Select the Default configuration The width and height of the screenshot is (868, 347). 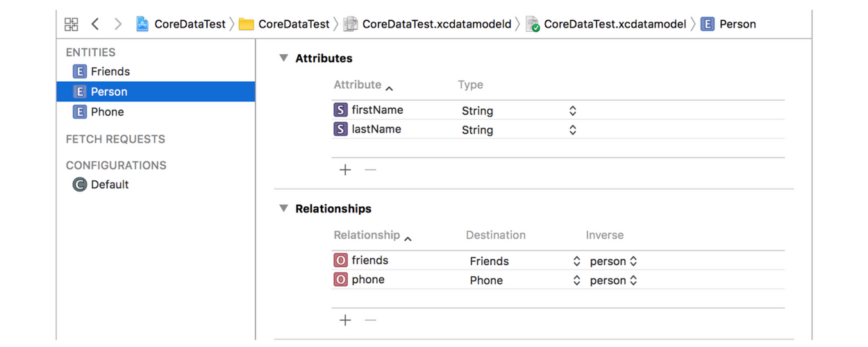109,185
